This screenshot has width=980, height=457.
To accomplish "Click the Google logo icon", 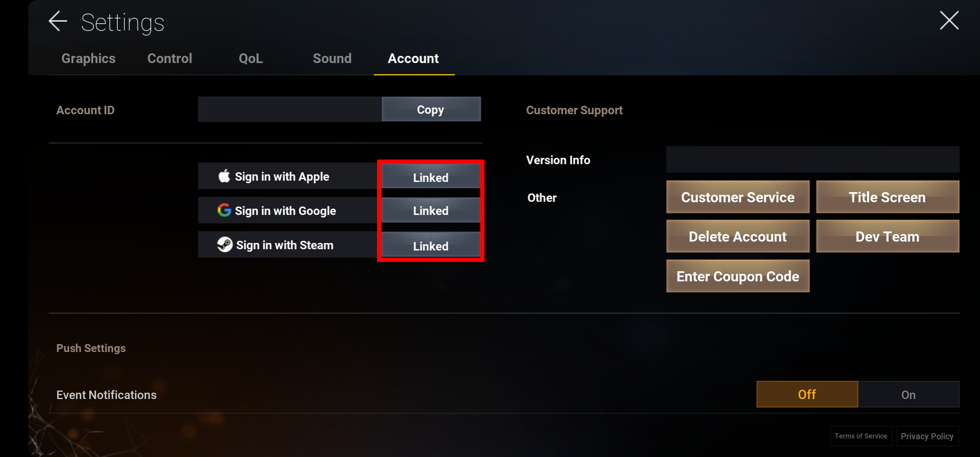I will click(x=224, y=210).
